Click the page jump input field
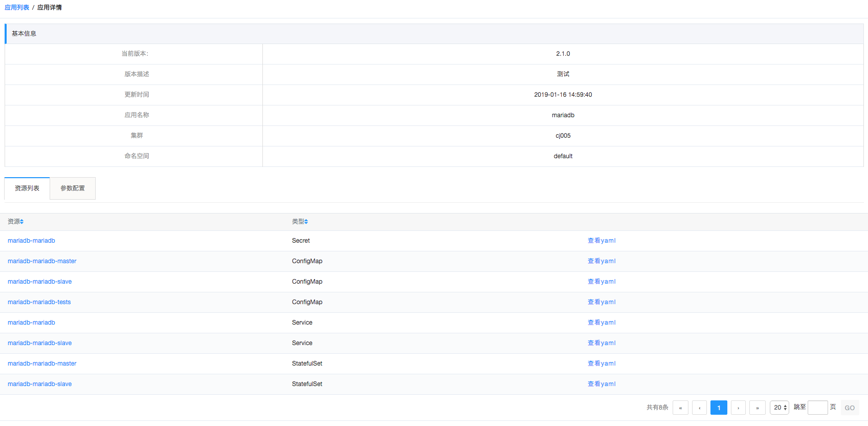868x426 pixels. (x=817, y=408)
